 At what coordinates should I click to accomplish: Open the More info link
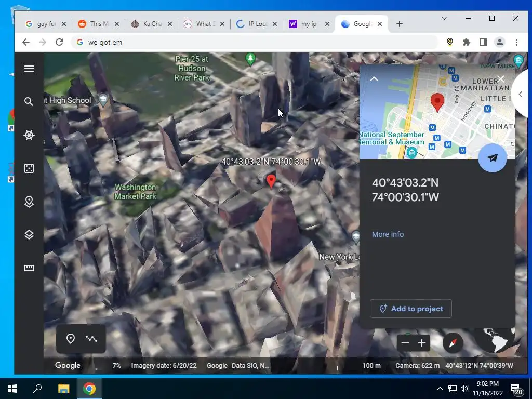[388, 234]
